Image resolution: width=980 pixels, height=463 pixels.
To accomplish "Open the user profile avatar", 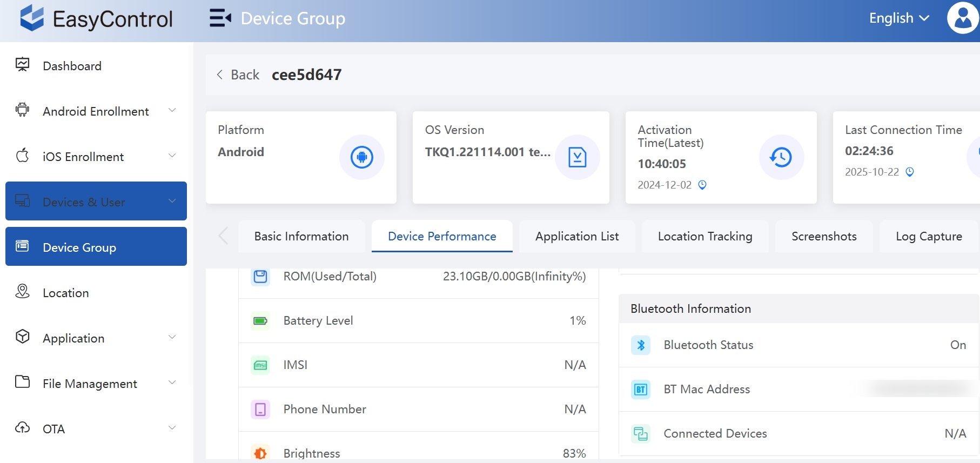I will (x=963, y=18).
